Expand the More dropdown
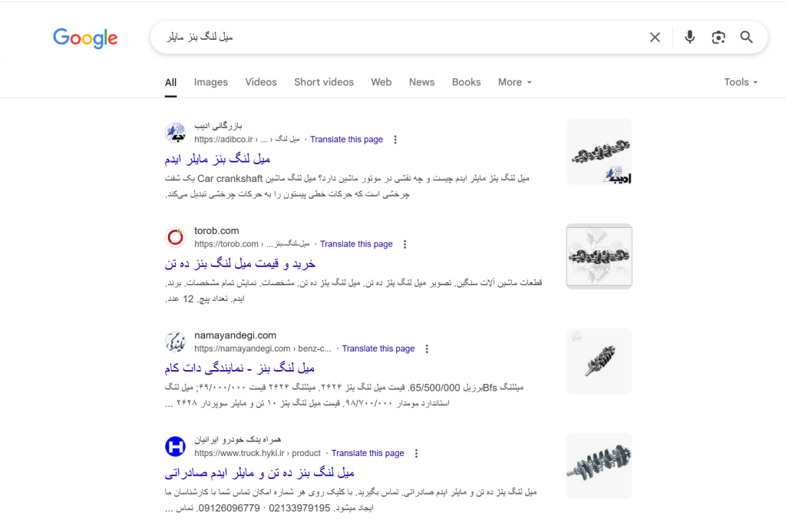This screenshot has width=786, height=532. click(x=515, y=82)
